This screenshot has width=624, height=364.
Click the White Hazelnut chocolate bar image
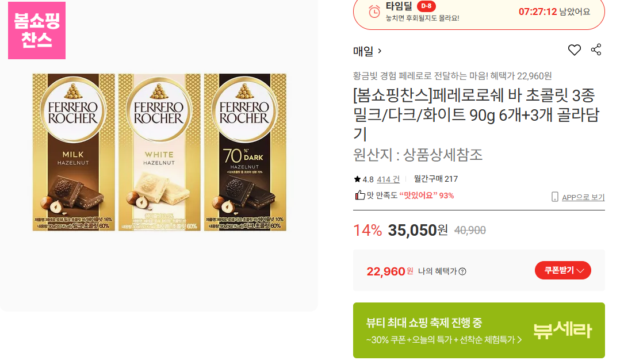pos(159,152)
